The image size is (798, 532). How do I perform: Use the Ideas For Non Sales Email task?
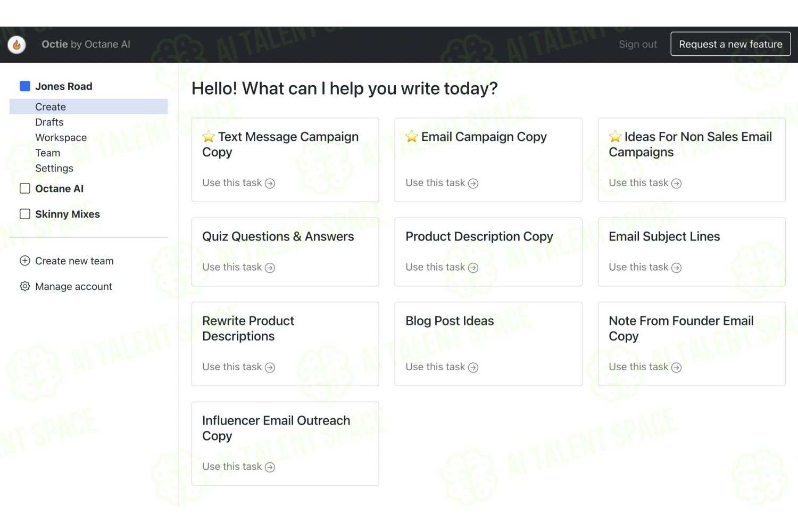tap(645, 183)
